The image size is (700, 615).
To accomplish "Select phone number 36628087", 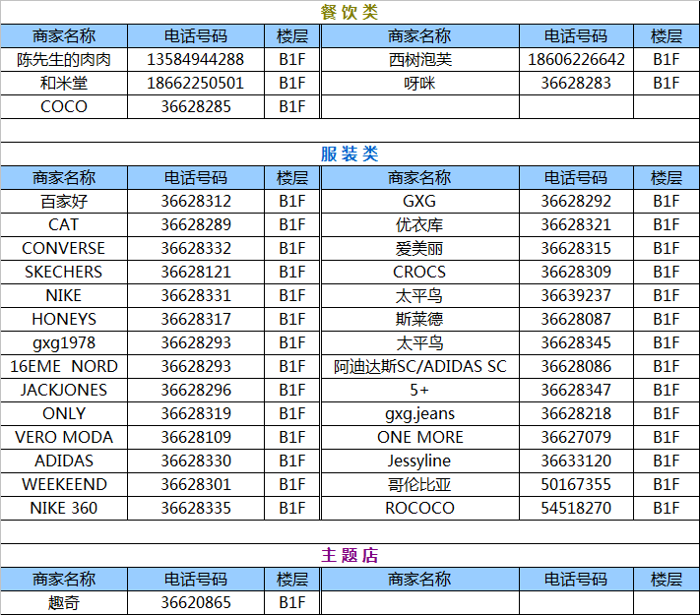I will point(576,319).
